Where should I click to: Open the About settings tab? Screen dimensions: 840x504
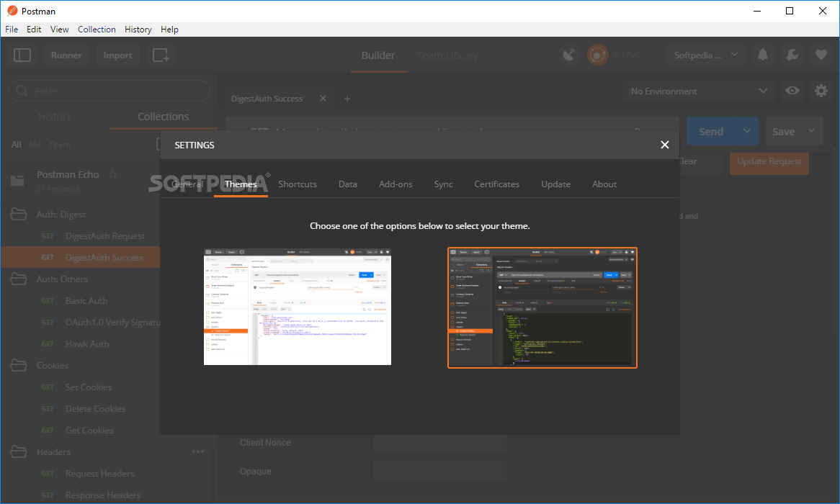click(x=604, y=184)
